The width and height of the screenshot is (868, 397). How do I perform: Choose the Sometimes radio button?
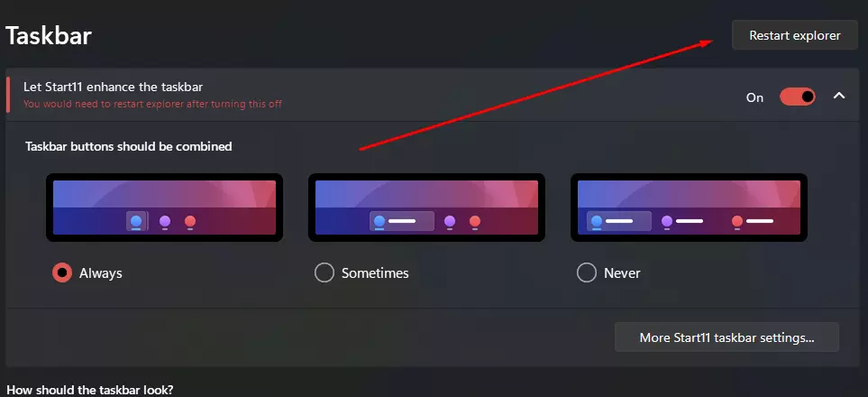tap(324, 272)
